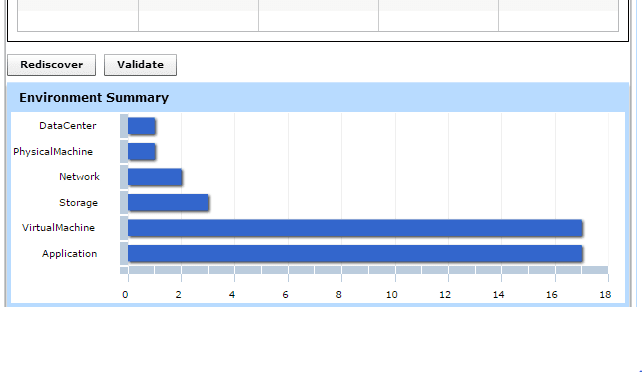Click the 18 tick label on x-axis

click(605, 295)
